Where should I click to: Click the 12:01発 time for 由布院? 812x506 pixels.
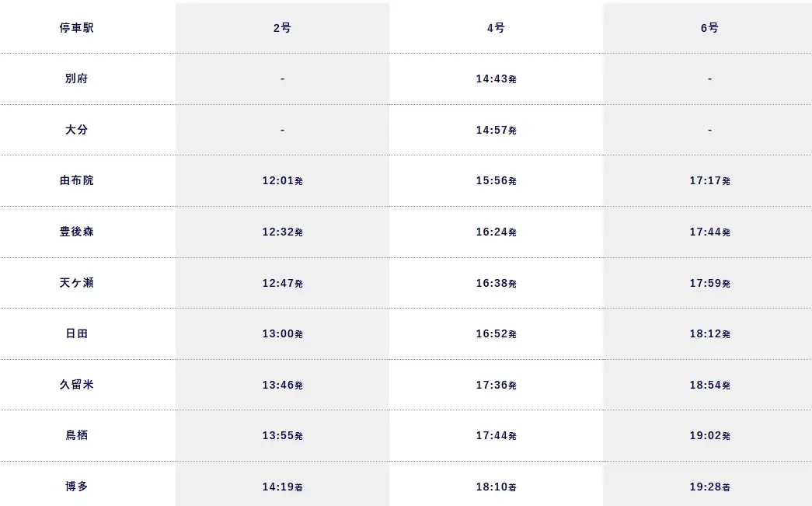point(282,181)
